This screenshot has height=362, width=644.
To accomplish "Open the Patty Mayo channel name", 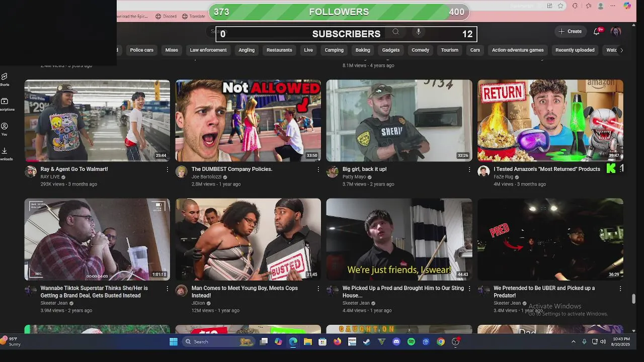I will [354, 177].
